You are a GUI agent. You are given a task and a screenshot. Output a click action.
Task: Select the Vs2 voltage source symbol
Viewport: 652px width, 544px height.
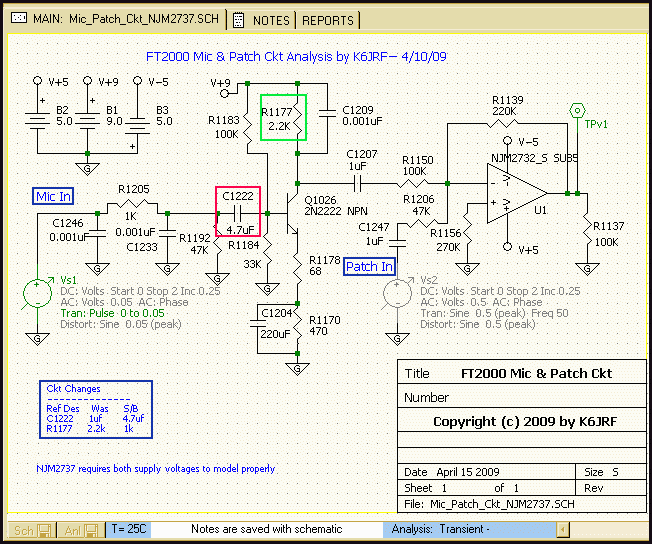click(x=398, y=293)
